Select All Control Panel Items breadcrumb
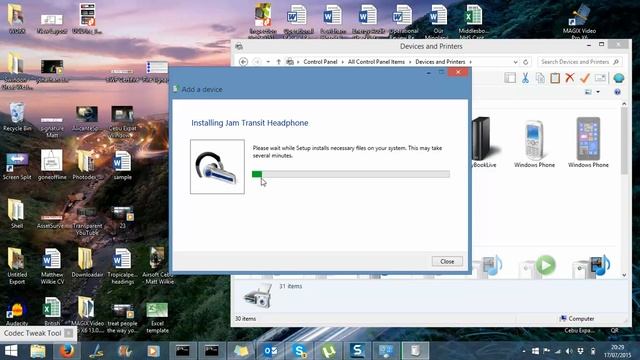640x360 pixels. tap(376, 62)
